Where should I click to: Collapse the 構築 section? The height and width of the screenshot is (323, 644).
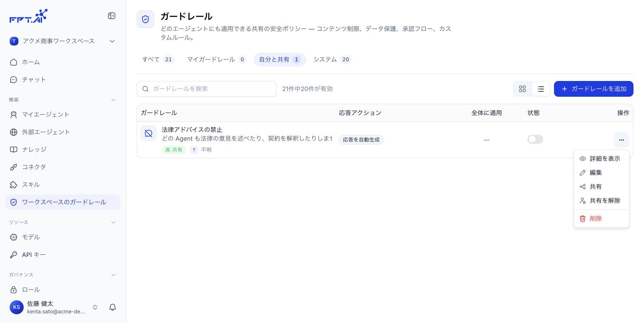113,100
